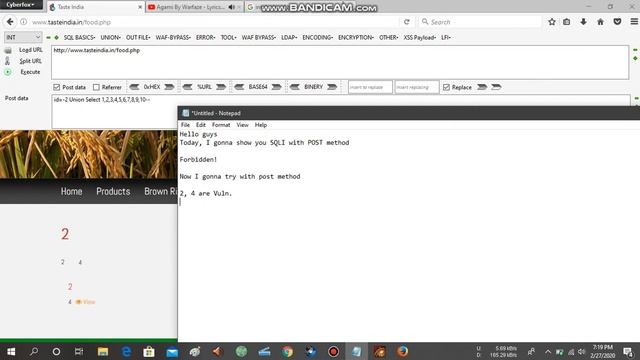Open the downloads arrow icon
This screenshot has height=360, width=640.
click(x=583, y=22)
